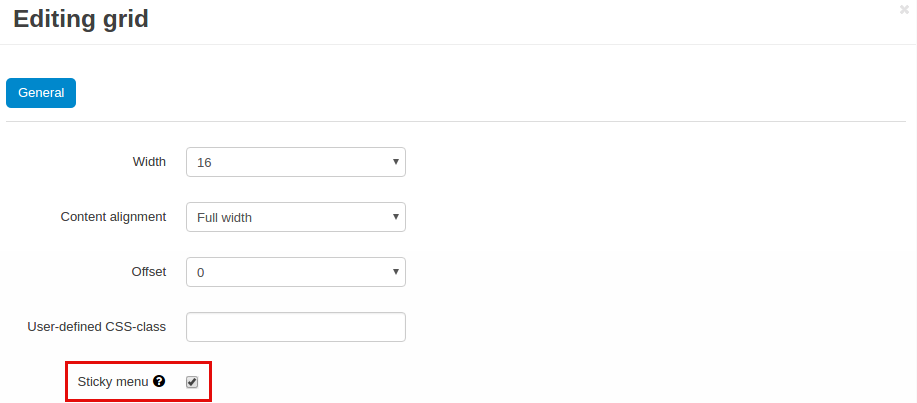Uncheck the Sticky menu checkbox
917x403 pixels.
192,382
